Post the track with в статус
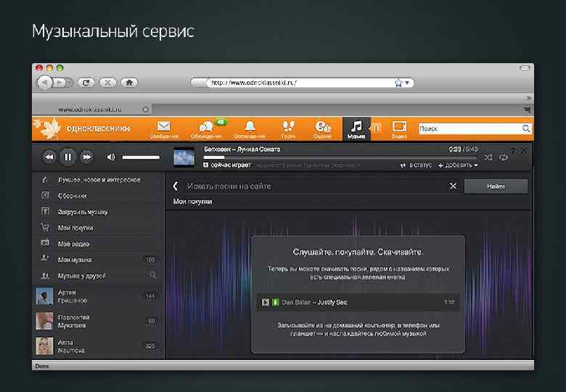 point(417,166)
